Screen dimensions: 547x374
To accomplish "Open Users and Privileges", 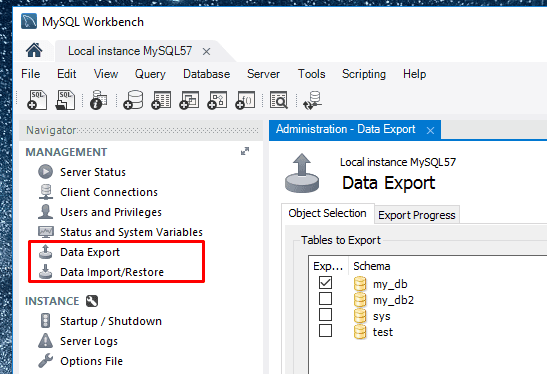I will pos(111,212).
